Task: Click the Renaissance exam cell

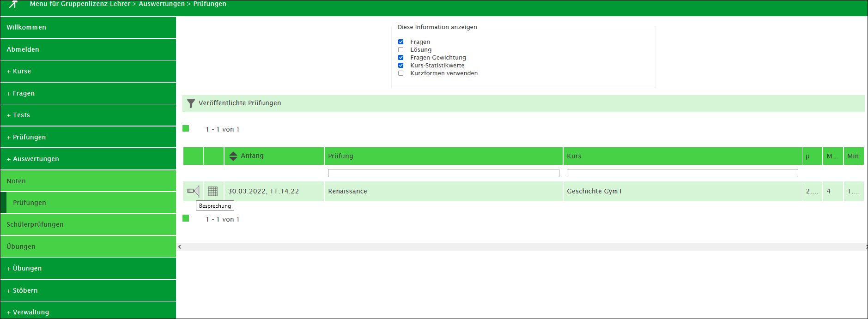Action: pyautogui.click(x=443, y=191)
